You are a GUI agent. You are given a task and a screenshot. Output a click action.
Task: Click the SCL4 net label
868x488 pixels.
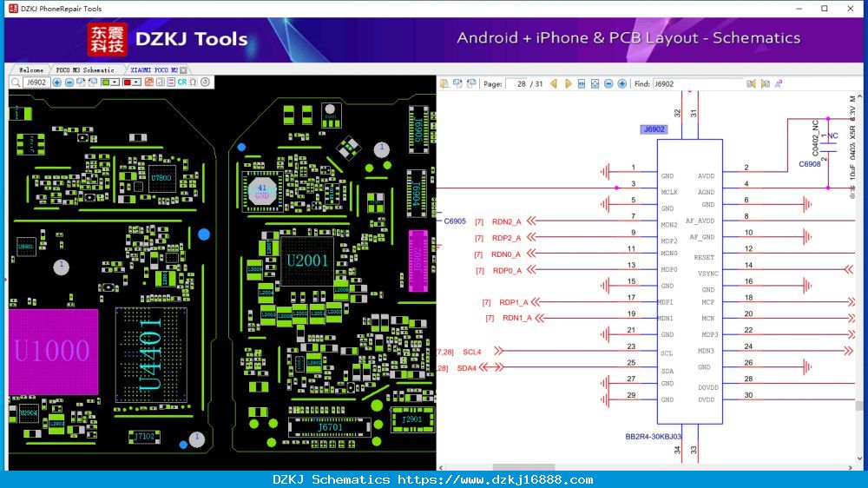pyautogui.click(x=472, y=352)
